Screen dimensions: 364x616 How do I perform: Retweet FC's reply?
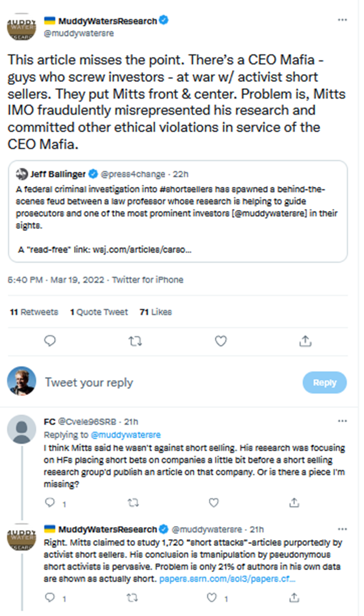point(133,502)
